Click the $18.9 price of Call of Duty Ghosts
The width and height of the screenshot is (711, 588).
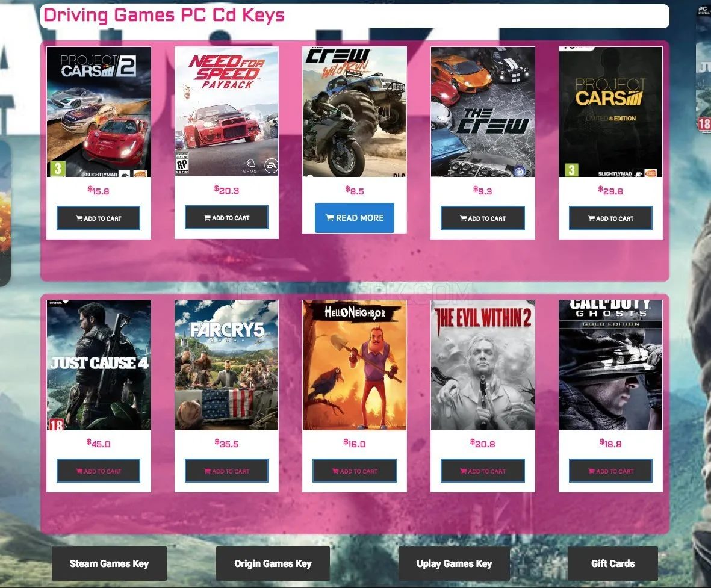pos(610,444)
